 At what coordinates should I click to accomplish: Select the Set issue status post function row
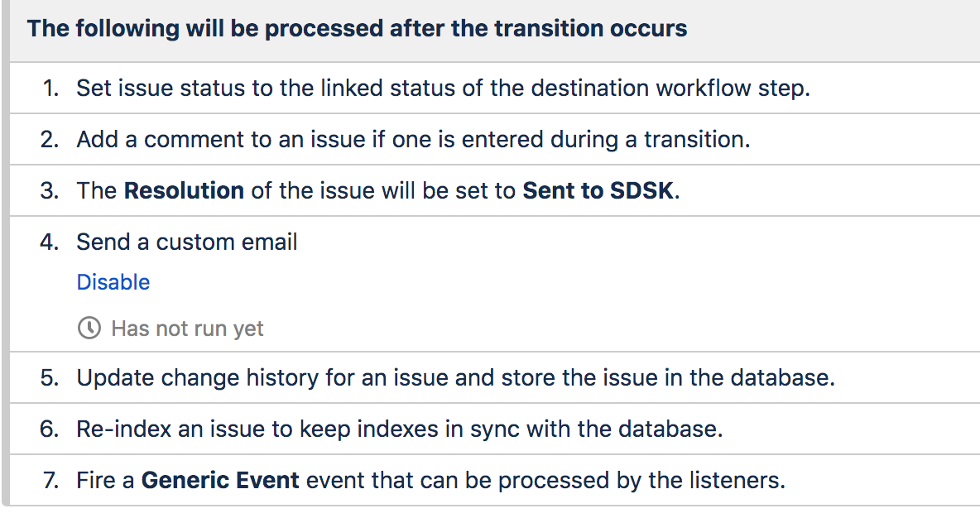pyautogui.click(x=495, y=88)
